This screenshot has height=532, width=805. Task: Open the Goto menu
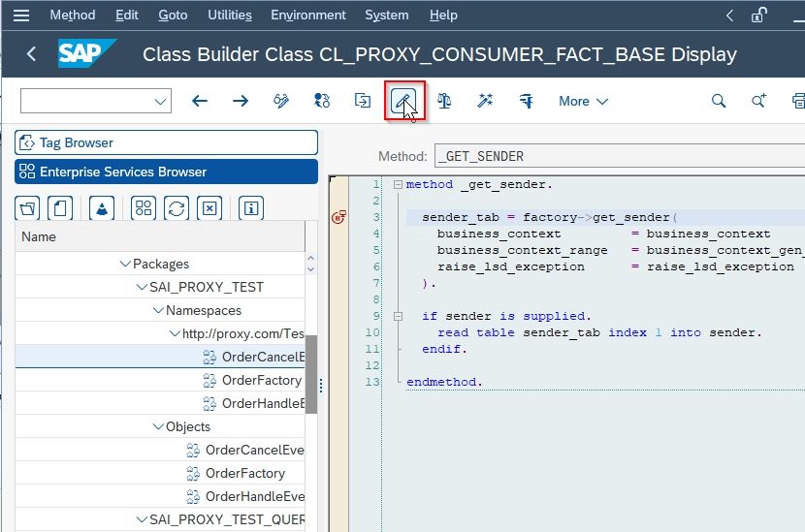coord(173,16)
